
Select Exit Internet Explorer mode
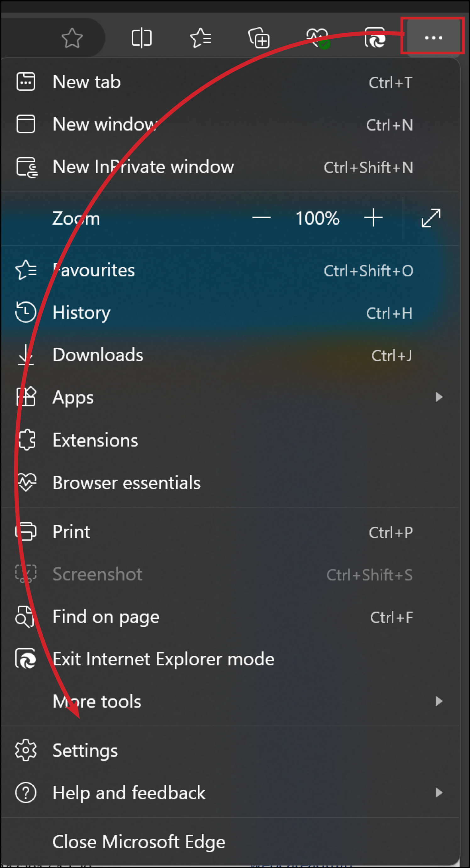(163, 659)
